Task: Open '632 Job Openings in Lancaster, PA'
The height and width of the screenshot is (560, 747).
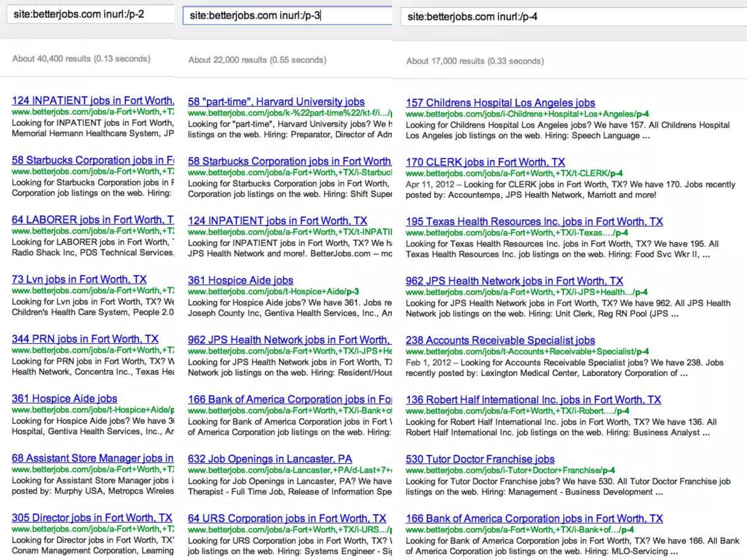Action: pyautogui.click(x=270, y=459)
